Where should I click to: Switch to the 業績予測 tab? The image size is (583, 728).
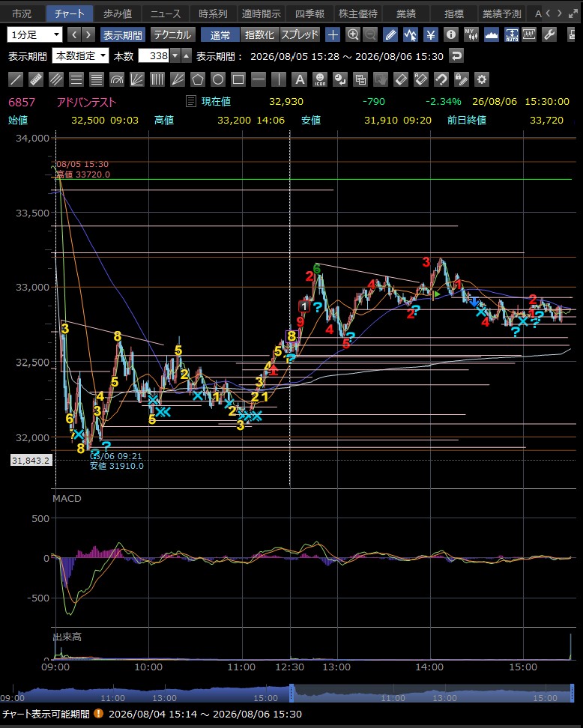(502, 13)
